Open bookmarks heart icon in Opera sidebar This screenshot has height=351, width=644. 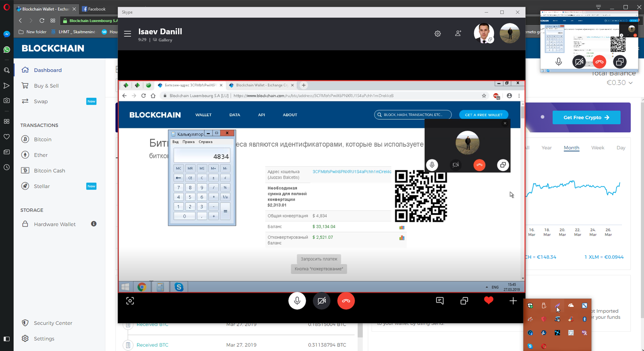6,136
